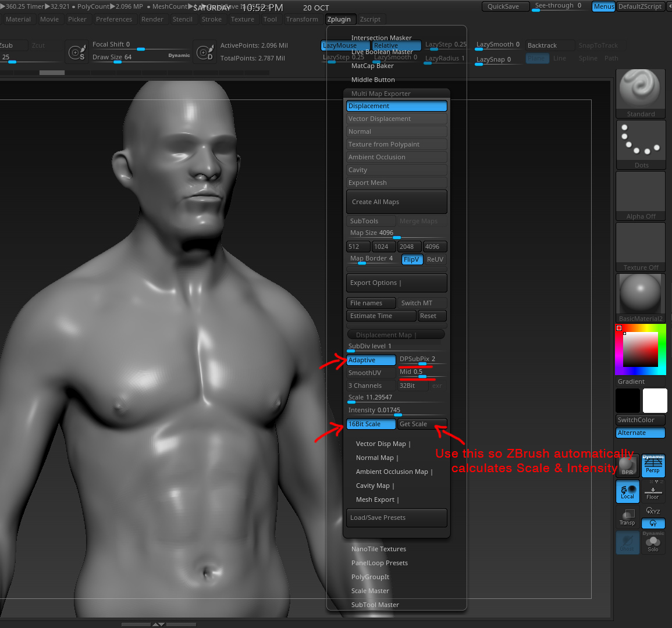Enable the Vector Displacement option
Viewport: 672px width, 628px height.
coord(396,119)
